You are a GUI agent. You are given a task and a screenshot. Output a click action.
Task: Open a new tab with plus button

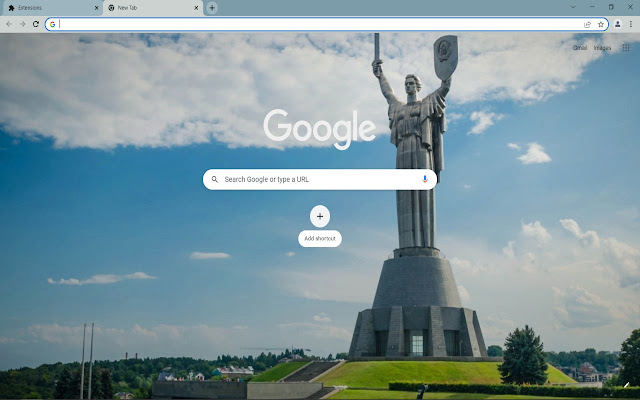[x=212, y=8]
